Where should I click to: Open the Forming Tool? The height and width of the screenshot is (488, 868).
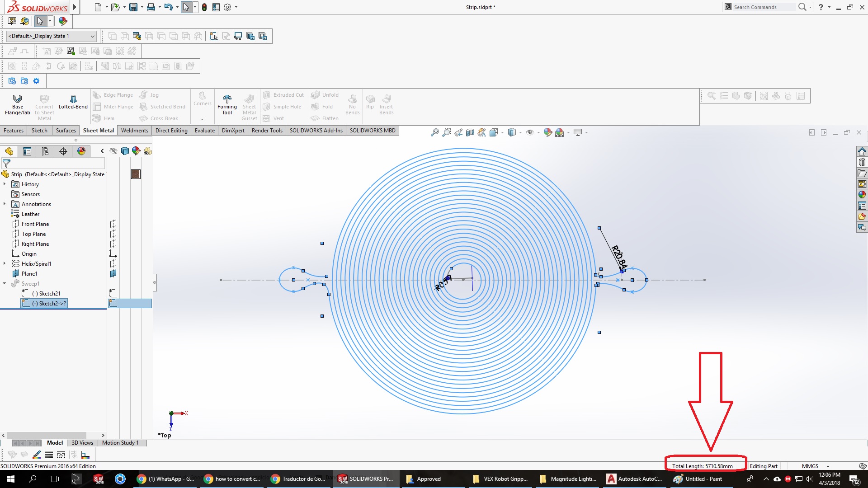click(x=227, y=105)
